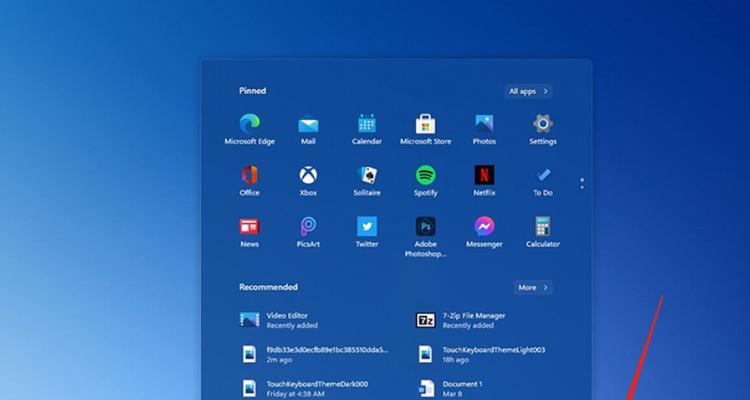Launch Adobe Photoshop
Screen dimensions: 750x400
coord(425,237)
